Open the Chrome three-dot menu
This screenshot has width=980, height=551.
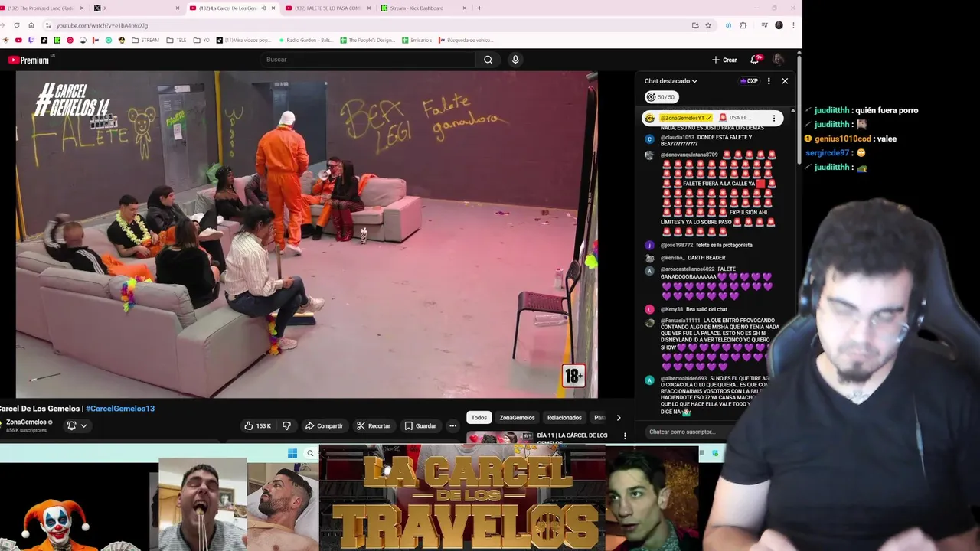793,25
